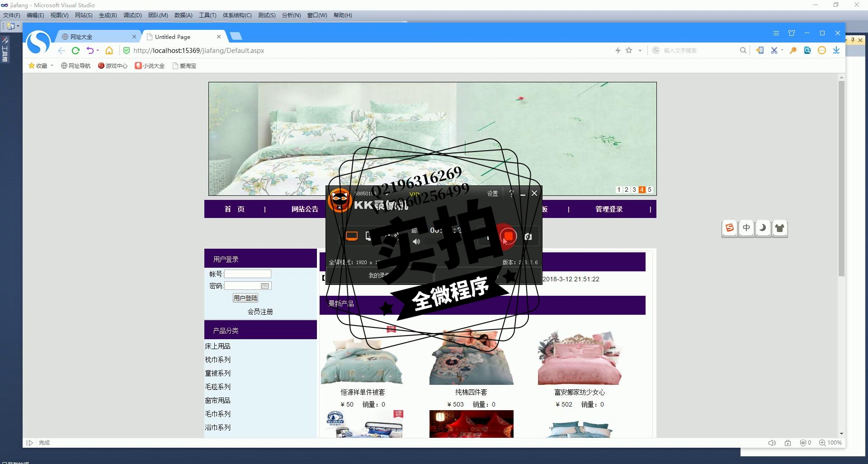Screen dimensions: 868x464
Task: Open Visual Studio 调试(D) menu
Action: (132, 15)
